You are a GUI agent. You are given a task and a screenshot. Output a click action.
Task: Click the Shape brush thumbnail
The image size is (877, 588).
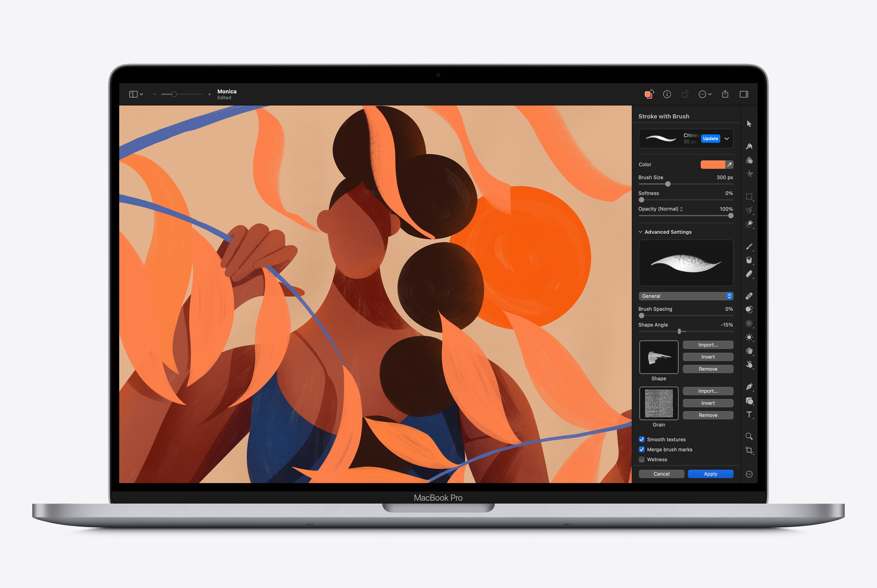(657, 360)
